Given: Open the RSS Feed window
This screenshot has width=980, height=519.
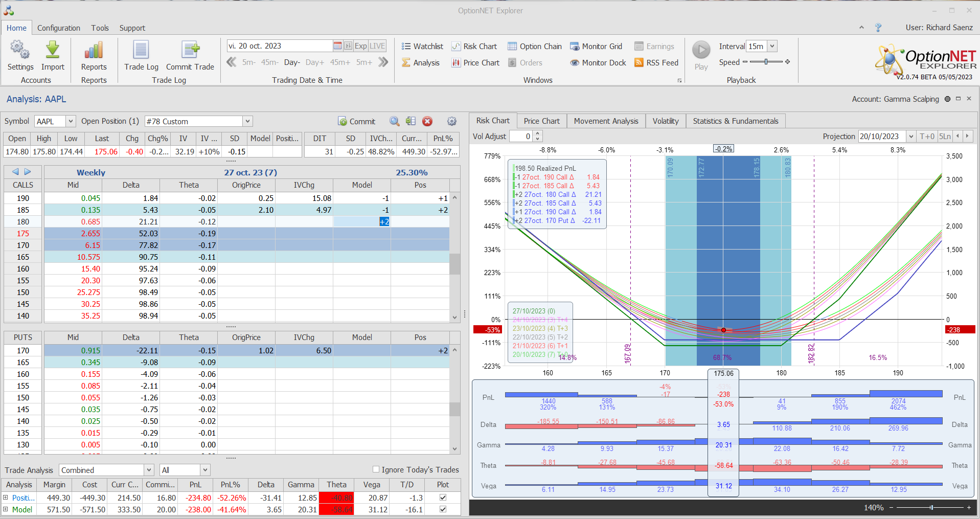Looking at the screenshot, I should (656, 63).
